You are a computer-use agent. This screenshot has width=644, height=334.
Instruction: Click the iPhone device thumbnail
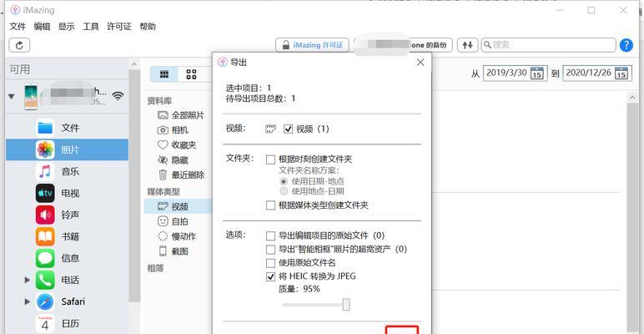(x=31, y=97)
